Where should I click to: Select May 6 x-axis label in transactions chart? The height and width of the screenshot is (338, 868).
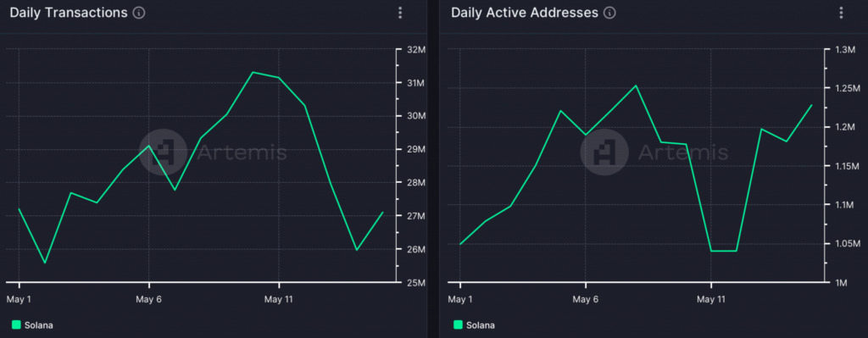click(x=148, y=299)
